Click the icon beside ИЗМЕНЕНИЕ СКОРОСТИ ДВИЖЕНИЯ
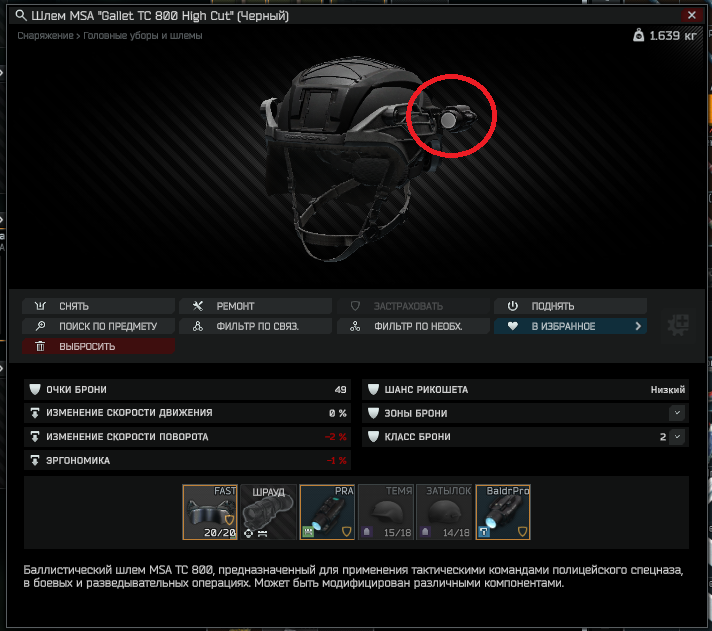 (x=35, y=413)
